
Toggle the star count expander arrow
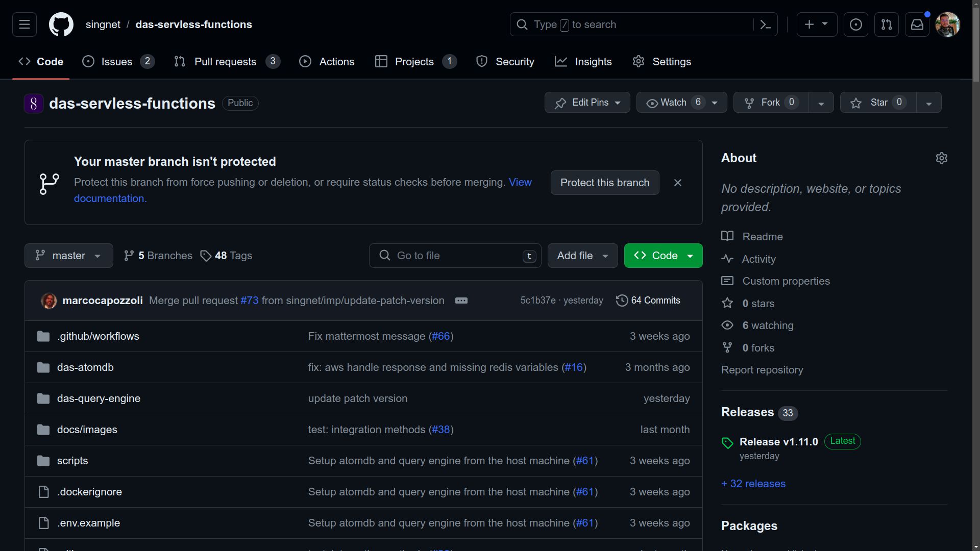point(929,102)
